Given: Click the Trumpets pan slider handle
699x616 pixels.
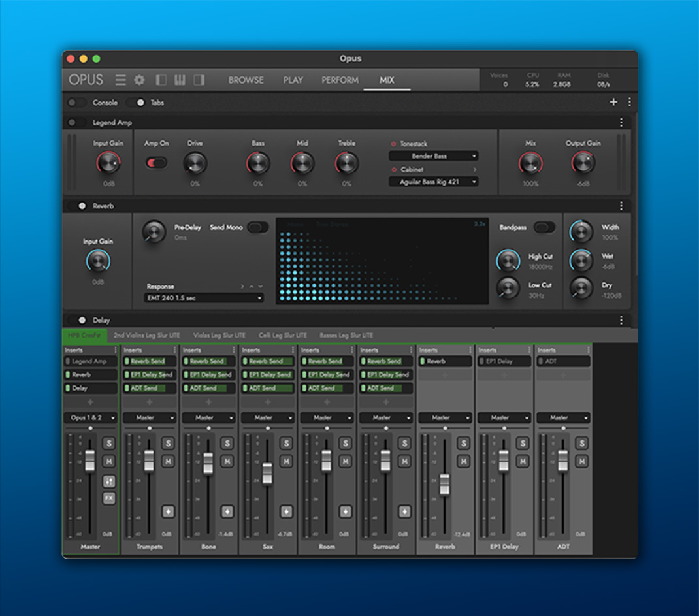Looking at the screenshot, I should (x=150, y=428).
